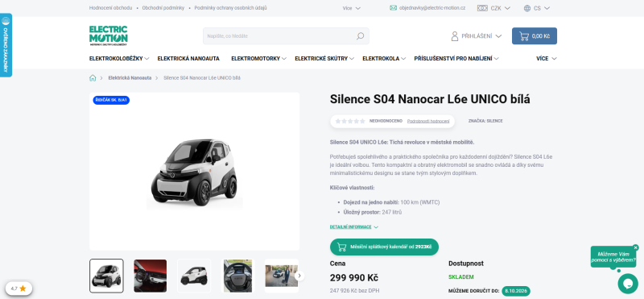The height and width of the screenshot is (299, 644).
Task: Click the language globe icon
Action: [527, 8]
